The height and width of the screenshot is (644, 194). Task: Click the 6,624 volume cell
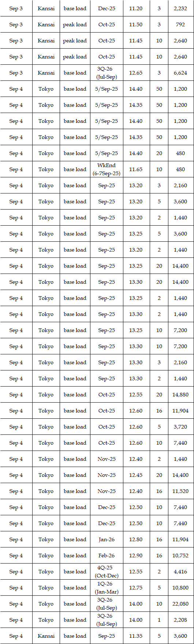181,73
